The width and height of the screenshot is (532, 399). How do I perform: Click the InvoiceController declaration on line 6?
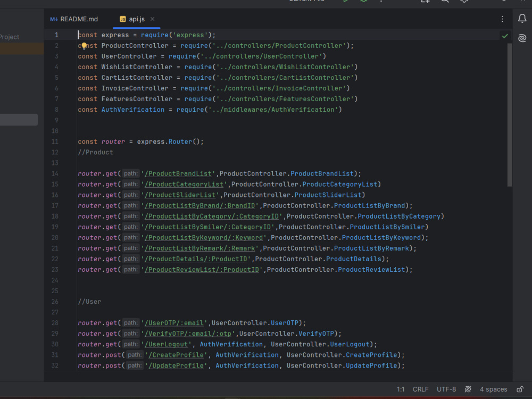(x=135, y=88)
